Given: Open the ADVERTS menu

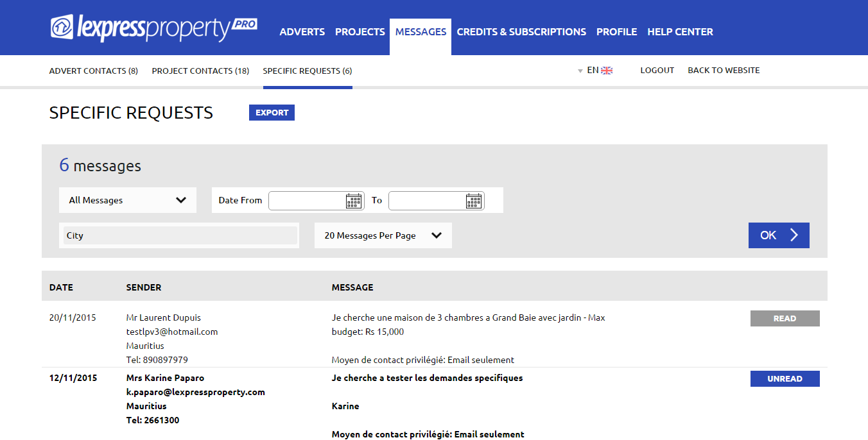Looking at the screenshot, I should 302,31.
